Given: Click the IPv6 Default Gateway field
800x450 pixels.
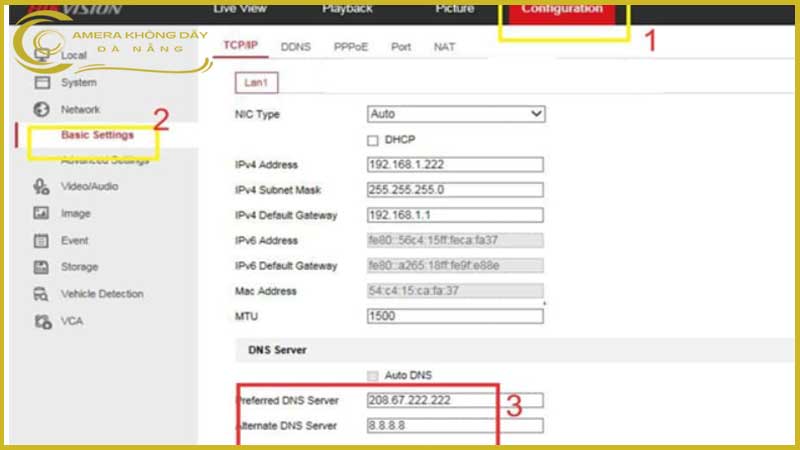Looking at the screenshot, I should coord(455,265).
